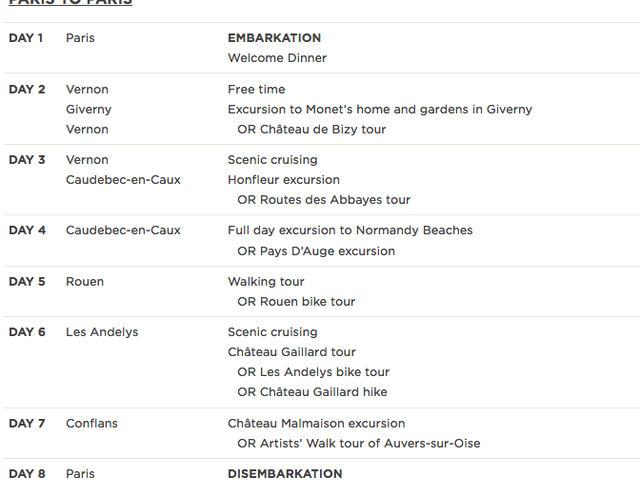Click Excursion to Monet's home and gardens
Screen dimensions: 640x480
(379, 109)
